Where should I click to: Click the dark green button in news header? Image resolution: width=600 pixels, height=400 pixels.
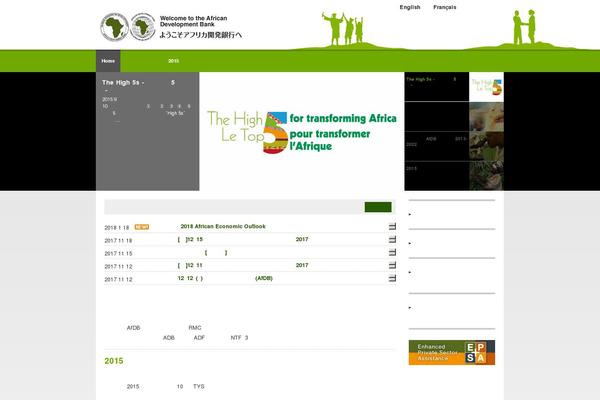378,207
